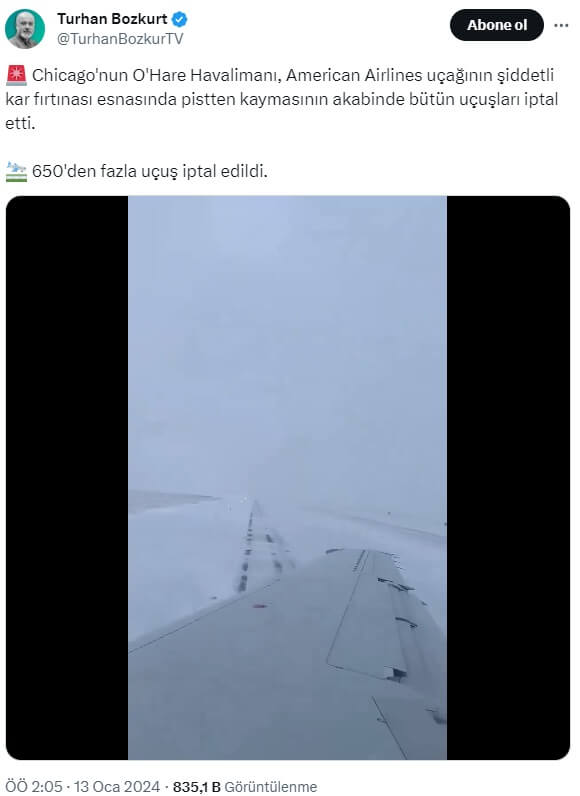
Task: Click the Görüntülenme label
Action: point(270,787)
